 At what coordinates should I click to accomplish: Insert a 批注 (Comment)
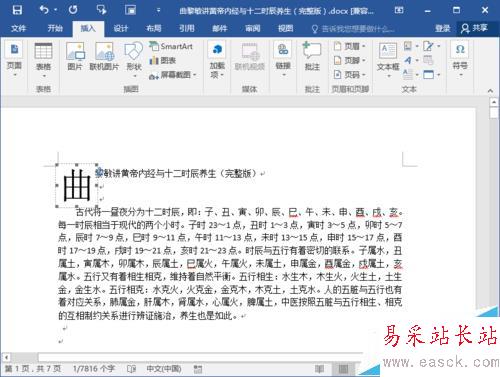(312, 57)
